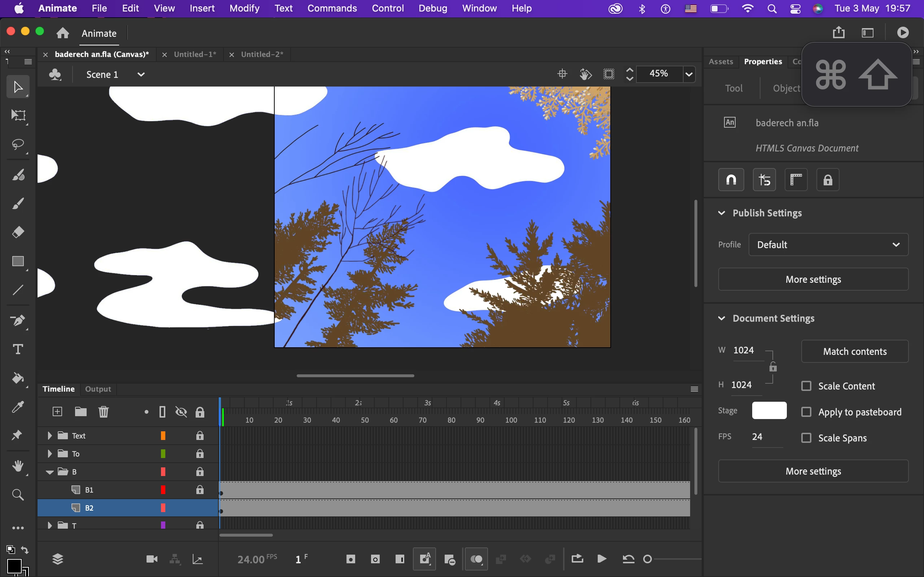Select the Free Transform tool
Screen dimensions: 924x577
pyautogui.click(x=18, y=115)
